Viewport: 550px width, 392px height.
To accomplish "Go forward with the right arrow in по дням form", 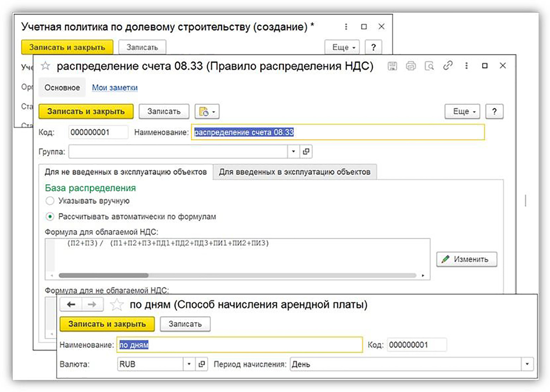I will 92,305.
